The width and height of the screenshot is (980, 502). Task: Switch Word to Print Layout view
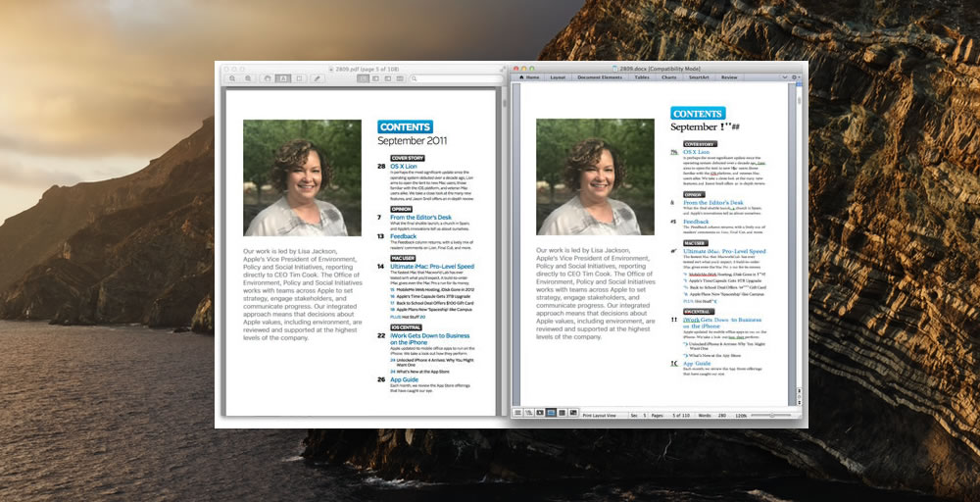coord(551,413)
